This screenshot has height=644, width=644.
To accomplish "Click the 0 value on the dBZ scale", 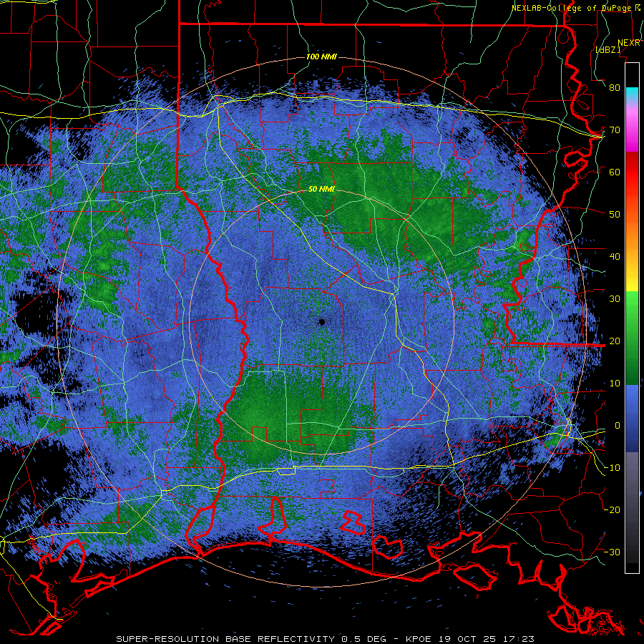I will 618,426.
